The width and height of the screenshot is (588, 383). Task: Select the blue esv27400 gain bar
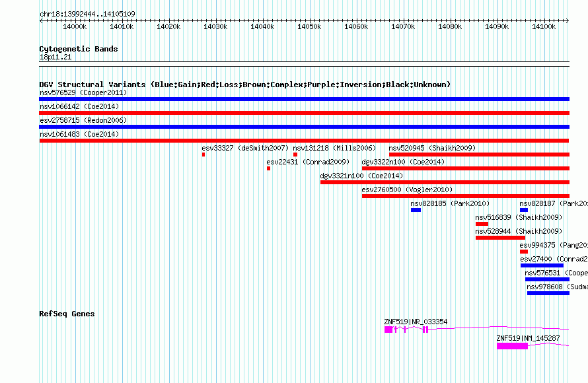coord(542,265)
